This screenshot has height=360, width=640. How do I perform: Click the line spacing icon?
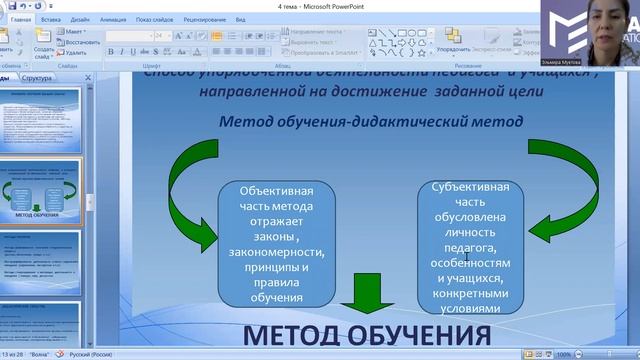[271, 36]
